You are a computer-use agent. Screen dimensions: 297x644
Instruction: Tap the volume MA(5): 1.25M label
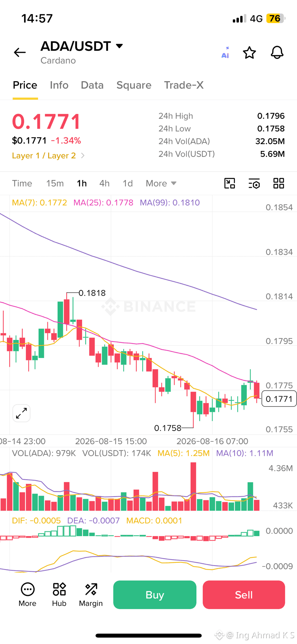coord(184,453)
